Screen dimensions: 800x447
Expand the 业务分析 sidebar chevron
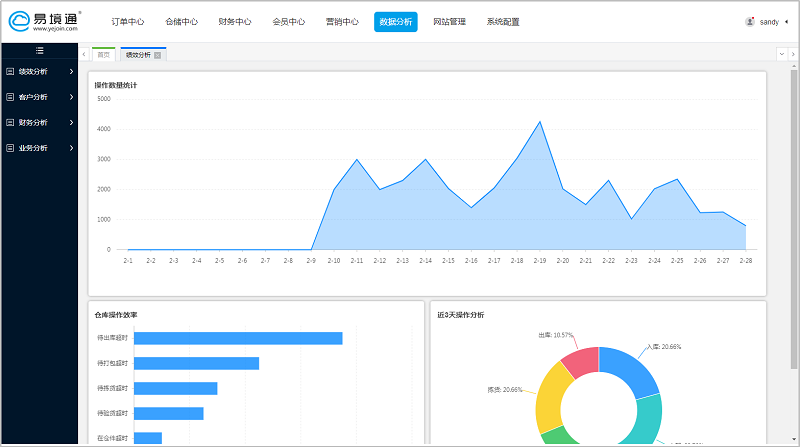(x=71, y=148)
